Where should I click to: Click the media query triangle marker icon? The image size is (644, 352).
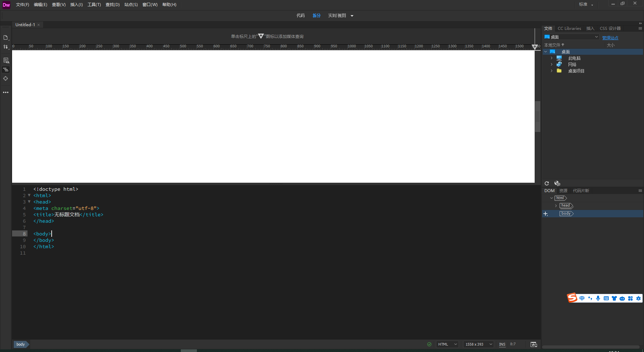tap(535, 47)
